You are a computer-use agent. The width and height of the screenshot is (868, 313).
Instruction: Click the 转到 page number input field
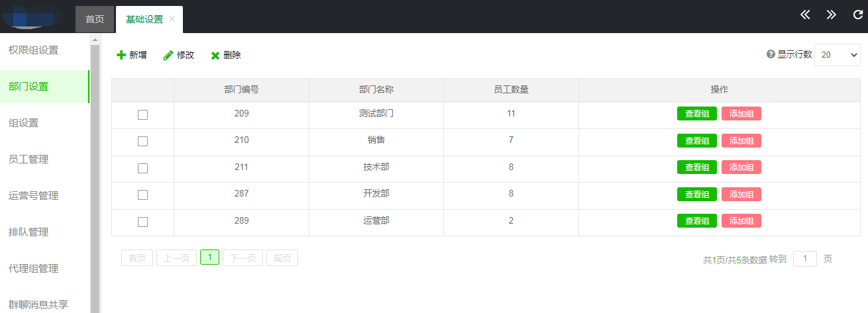pos(804,259)
